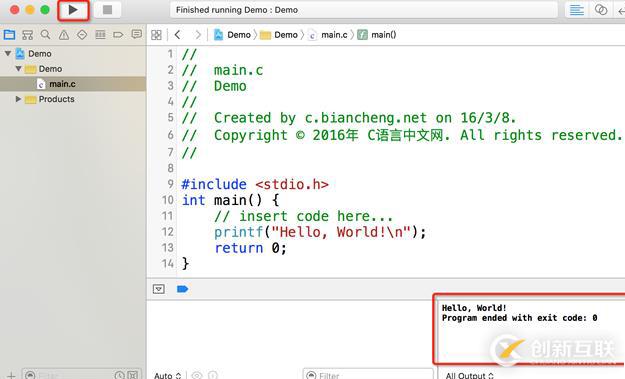Open the All Output dropdown
The width and height of the screenshot is (625, 379).
470,375
